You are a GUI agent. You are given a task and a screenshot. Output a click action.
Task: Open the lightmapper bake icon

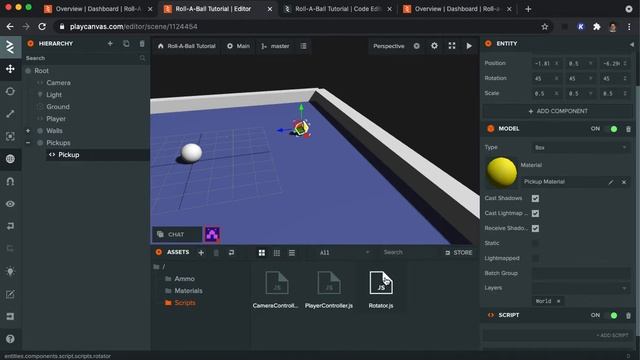point(10,271)
